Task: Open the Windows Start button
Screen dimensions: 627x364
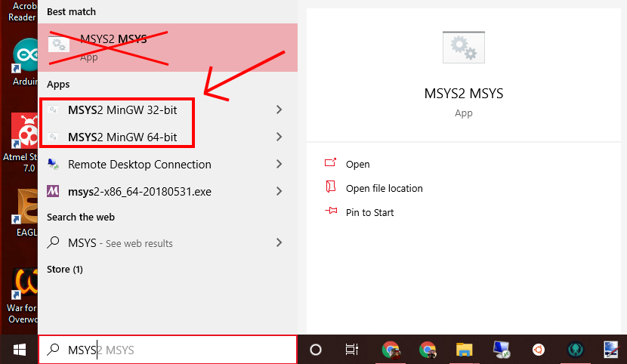Action: pyautogui.click(x=19, y=350)
